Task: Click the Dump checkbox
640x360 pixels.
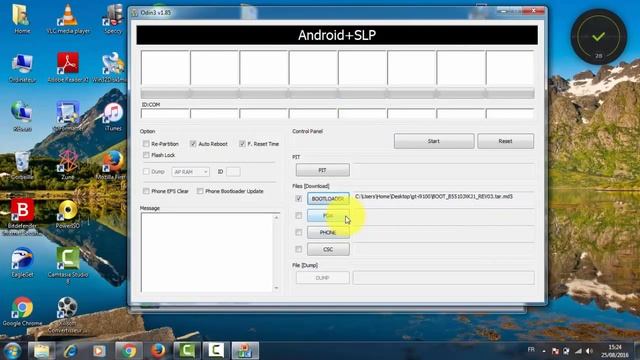Action: pos(146,172)
